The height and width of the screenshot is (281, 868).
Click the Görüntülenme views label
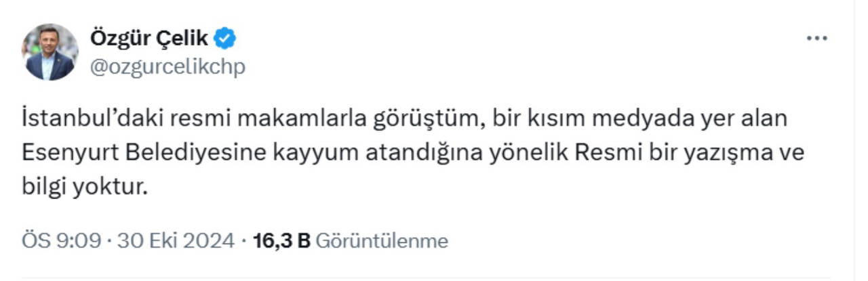tap(382, 241)
